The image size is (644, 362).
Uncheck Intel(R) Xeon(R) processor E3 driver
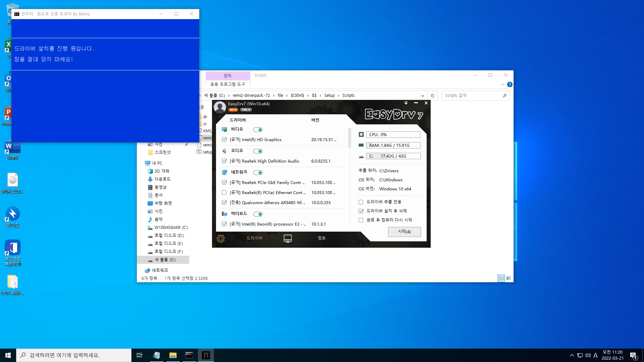click(x=224, y=224)
